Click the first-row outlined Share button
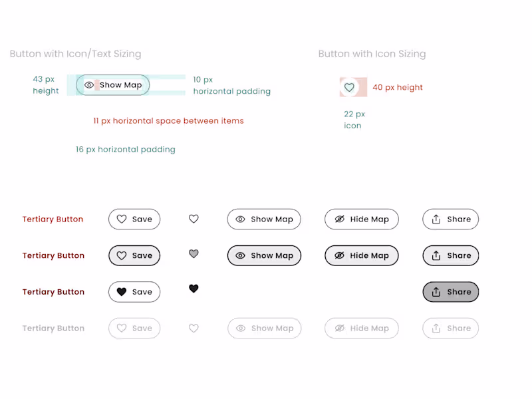Screen dimensions: 532x399 tap(450, 219)
